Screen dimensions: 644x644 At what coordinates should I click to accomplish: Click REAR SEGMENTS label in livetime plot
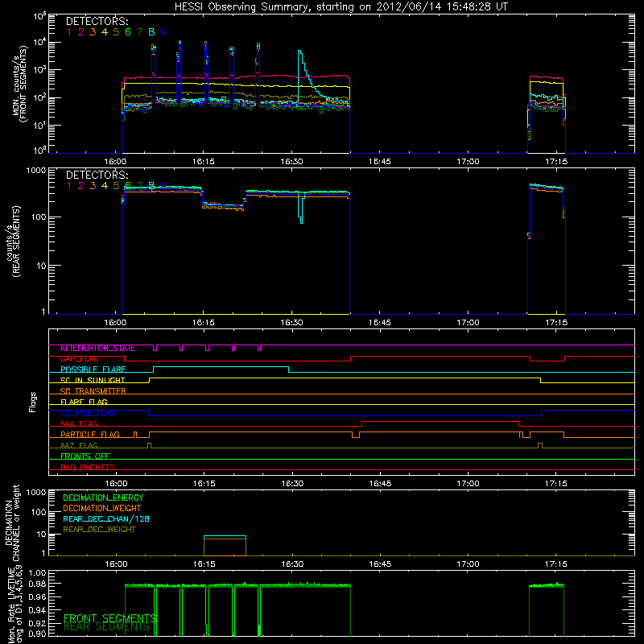pyautogui.click(x=107, y=627)
